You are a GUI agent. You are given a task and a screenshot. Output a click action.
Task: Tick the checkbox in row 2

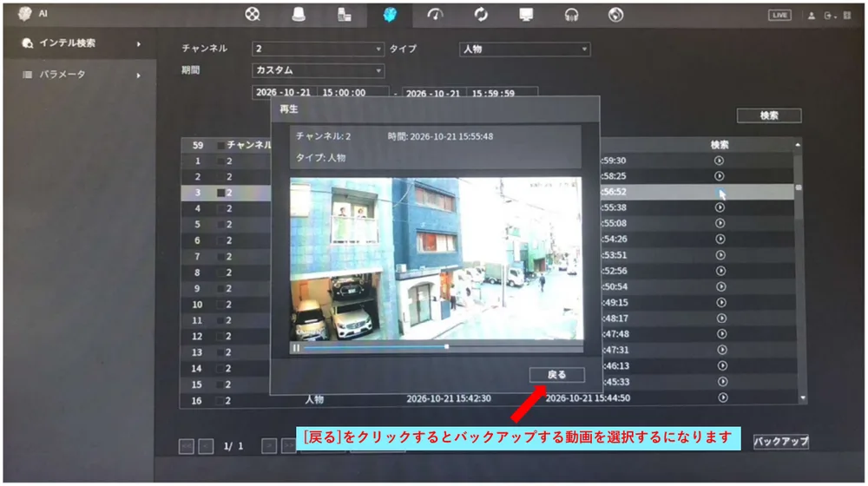[220, 177]
